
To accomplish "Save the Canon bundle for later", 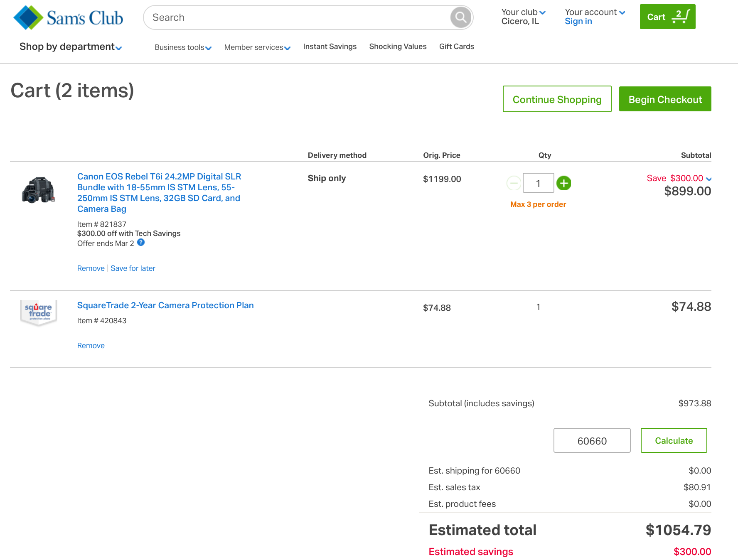I will 133,268.
